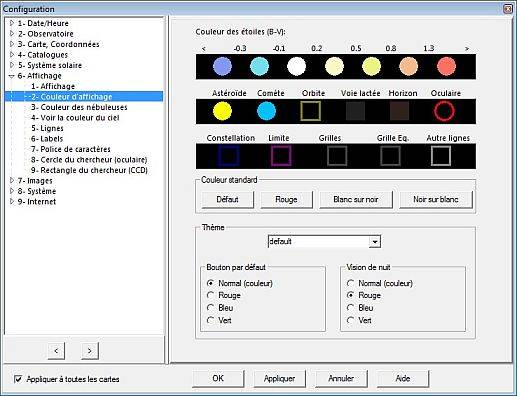
Task: Open 9- Rectangle du chercheur (CCD)
Action: (89, 170)
